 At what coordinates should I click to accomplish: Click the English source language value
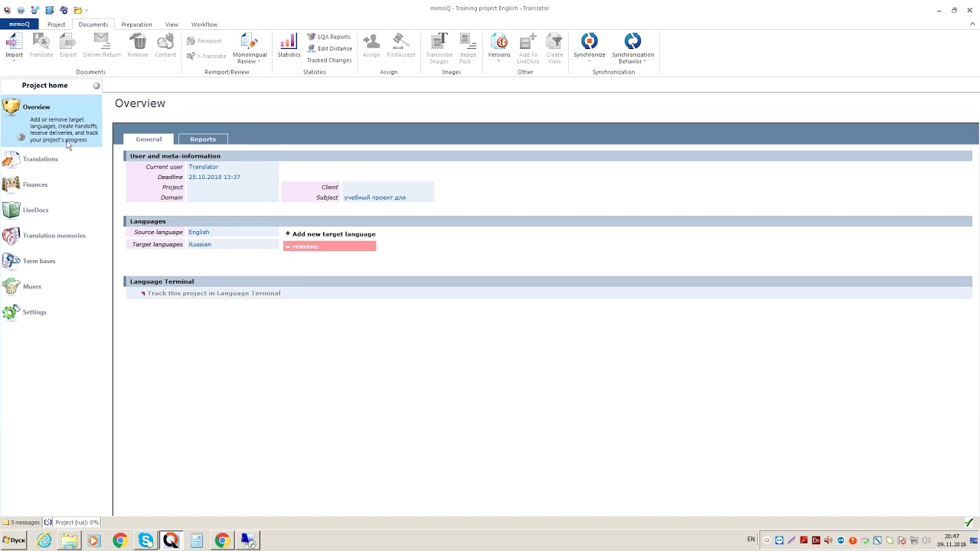coord(199,232)
